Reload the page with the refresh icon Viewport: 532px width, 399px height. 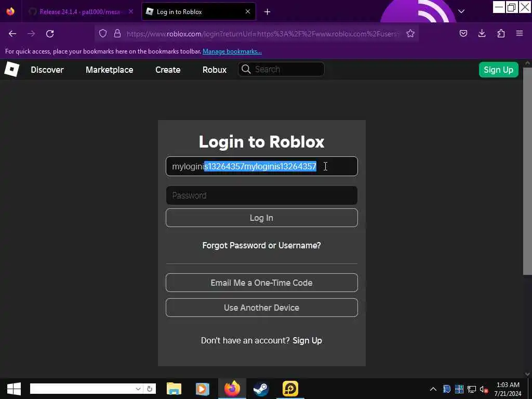(x=50, y=34)
